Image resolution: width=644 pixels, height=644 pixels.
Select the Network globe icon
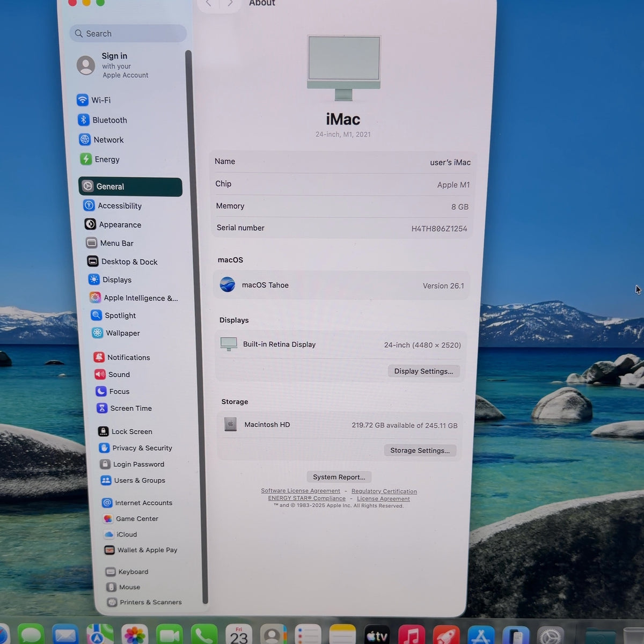coord(85,140)
